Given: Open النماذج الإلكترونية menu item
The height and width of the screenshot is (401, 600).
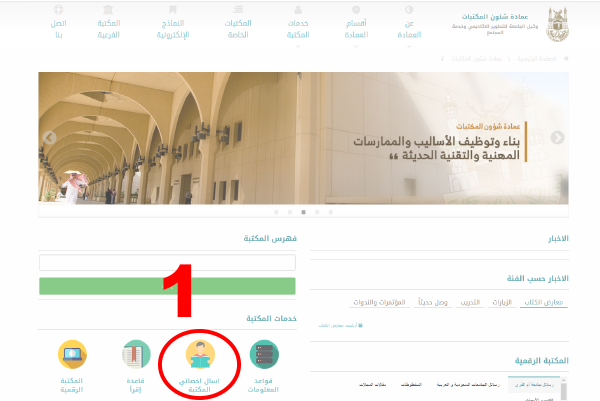Looking at the screenshot, I should [x=173, y=29].
